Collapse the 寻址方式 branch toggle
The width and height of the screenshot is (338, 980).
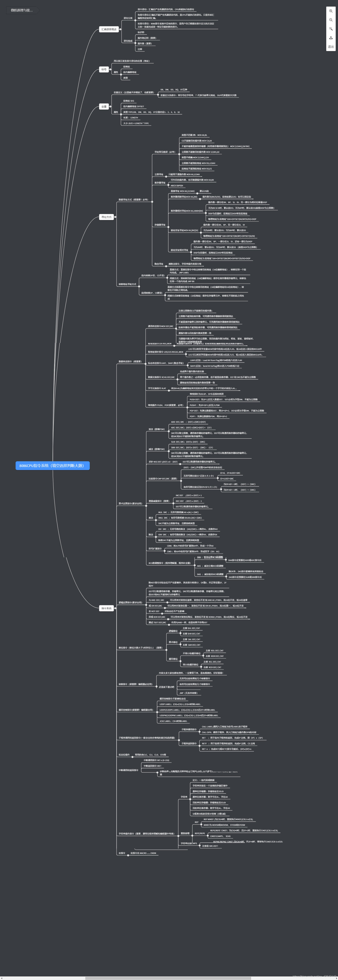coord(115,217)
